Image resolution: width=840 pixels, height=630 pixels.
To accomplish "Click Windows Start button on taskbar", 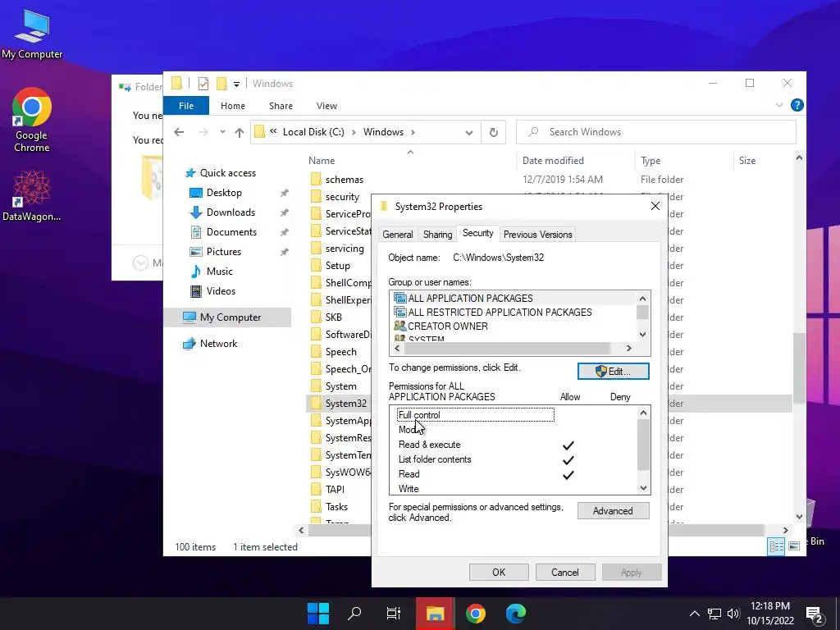I will 318,614.
